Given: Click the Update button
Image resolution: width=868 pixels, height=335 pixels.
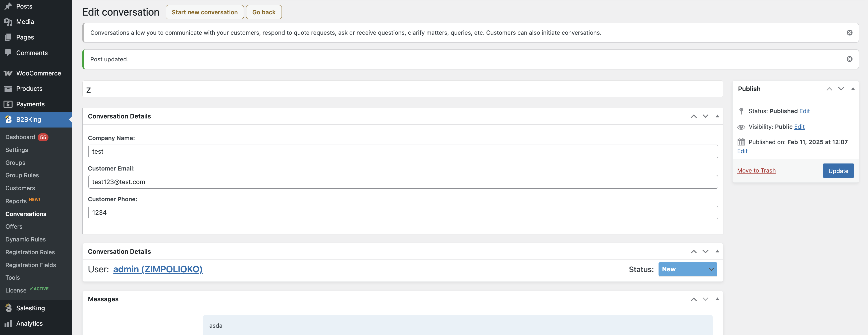Looking at the screenshot, I should point(838,171).
